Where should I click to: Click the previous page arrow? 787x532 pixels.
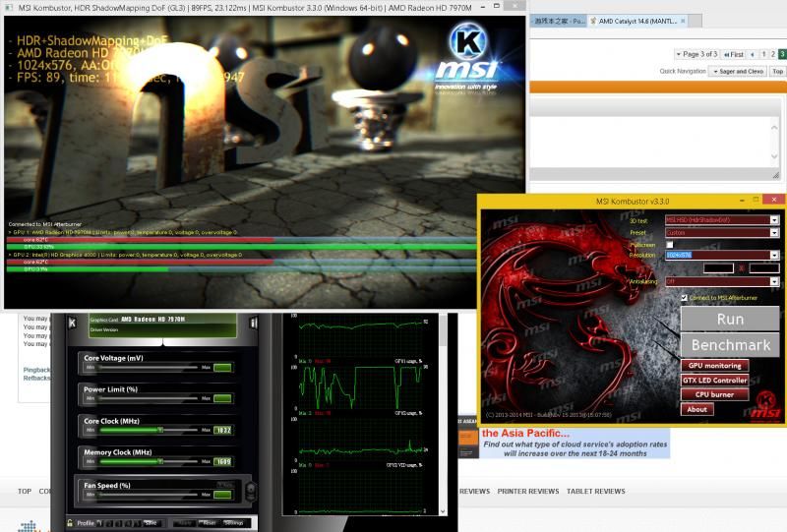pyautogui.click(x=753, y=54)
